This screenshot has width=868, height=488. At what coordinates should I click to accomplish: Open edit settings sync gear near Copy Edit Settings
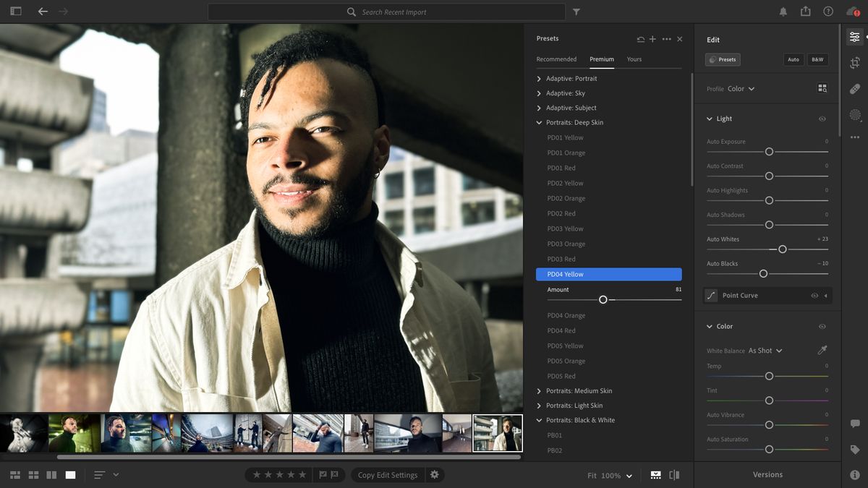click(x=434, y=475)
